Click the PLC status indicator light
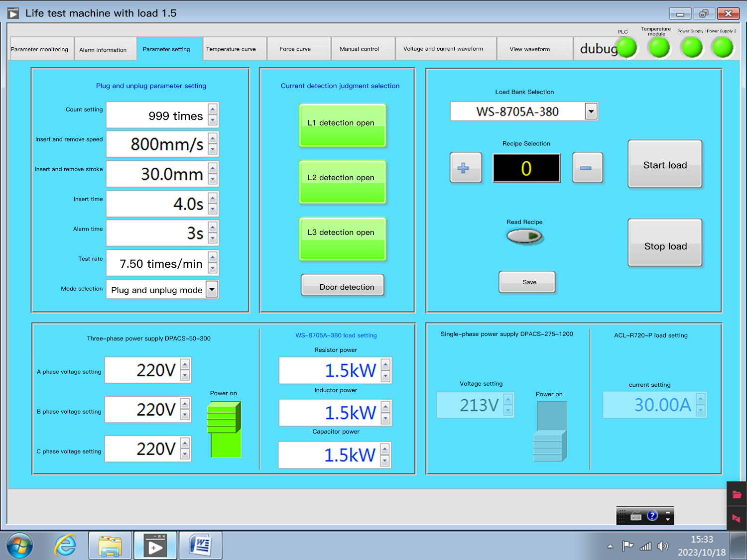Viewport: 747px width, 560px height. 627,48
